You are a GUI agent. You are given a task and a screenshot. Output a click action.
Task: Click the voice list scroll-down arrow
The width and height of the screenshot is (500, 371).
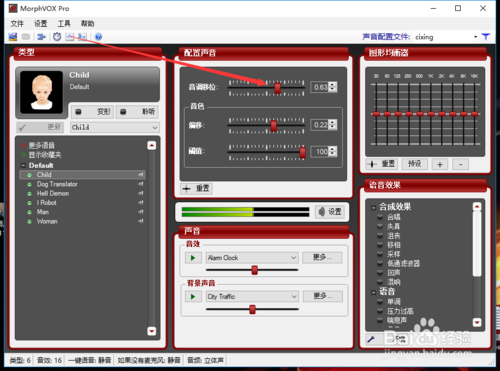(x=152, y=331)
